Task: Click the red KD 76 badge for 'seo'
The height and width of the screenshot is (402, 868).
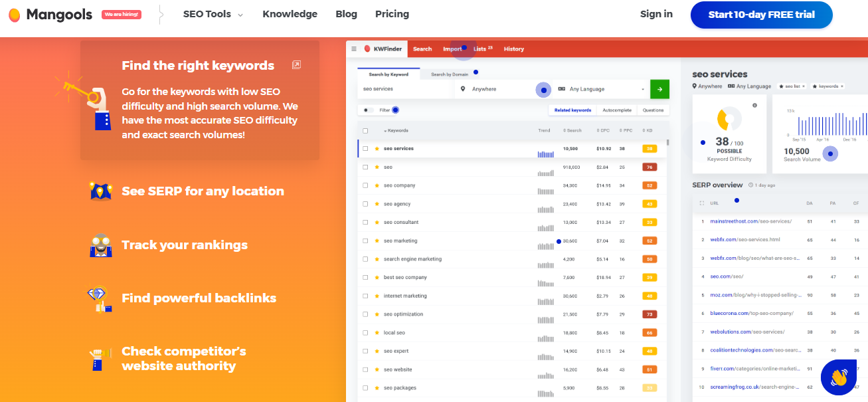Action: pyautogui.click(x=650, y=167)
